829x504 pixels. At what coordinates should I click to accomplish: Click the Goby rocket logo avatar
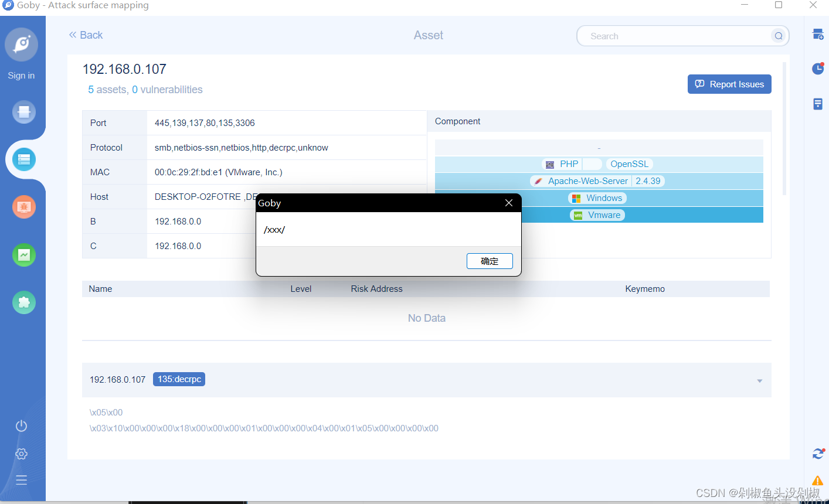(x=22, y=45)
